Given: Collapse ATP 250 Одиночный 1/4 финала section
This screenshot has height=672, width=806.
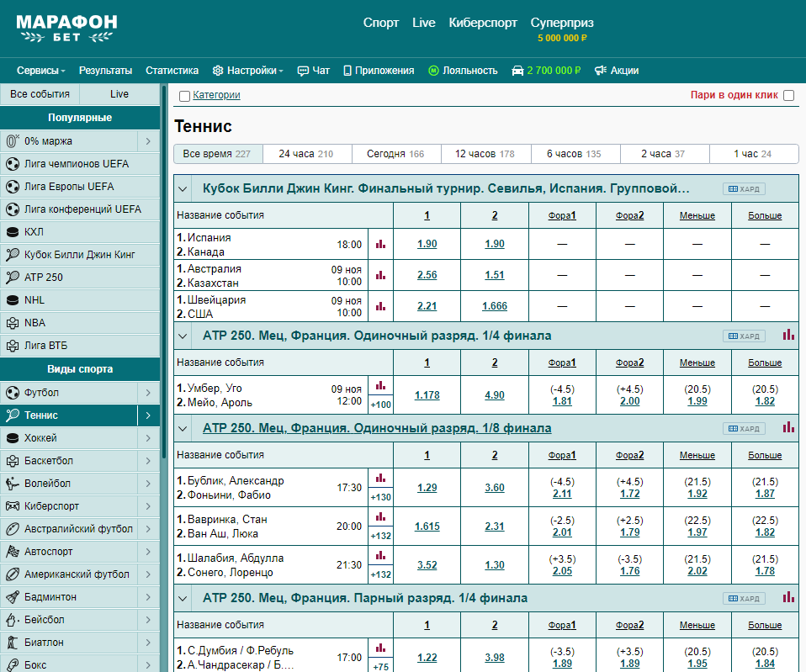Looking at the screenshot, I should click(183, 336).
